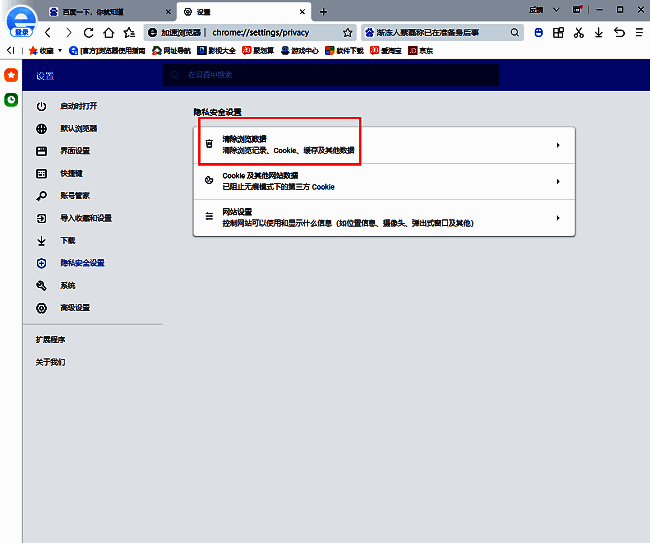Click the undo arrow icon in the toolbar
The image size is (650, 543).
tap(618, 32)
